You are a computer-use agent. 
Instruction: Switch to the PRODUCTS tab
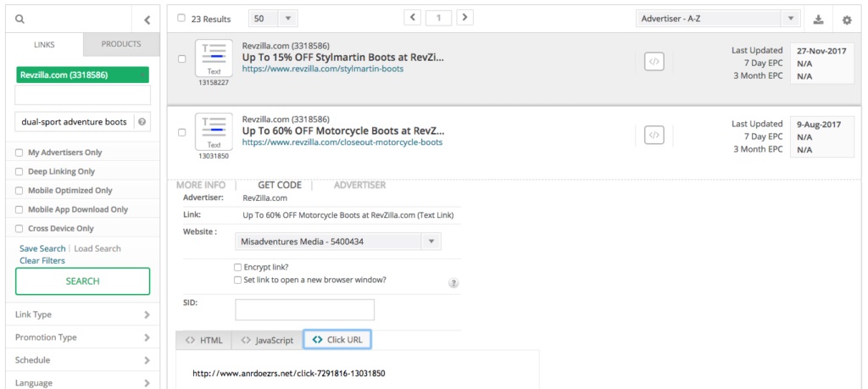coord(120,44)
